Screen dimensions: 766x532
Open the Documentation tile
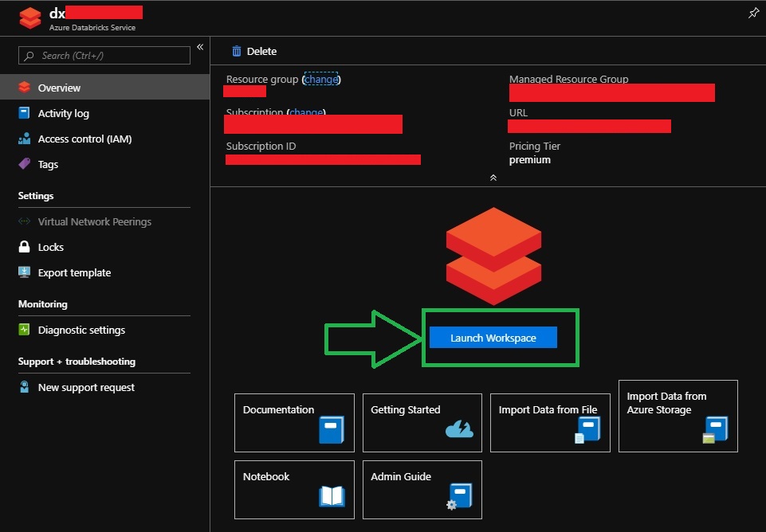(x=294, y=422)
